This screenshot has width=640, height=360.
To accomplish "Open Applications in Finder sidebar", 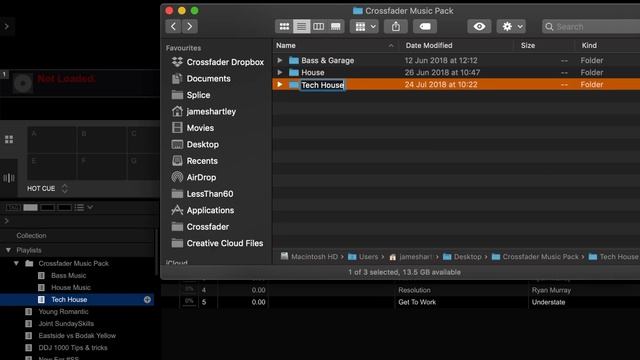I will click(x=203, y=210).
